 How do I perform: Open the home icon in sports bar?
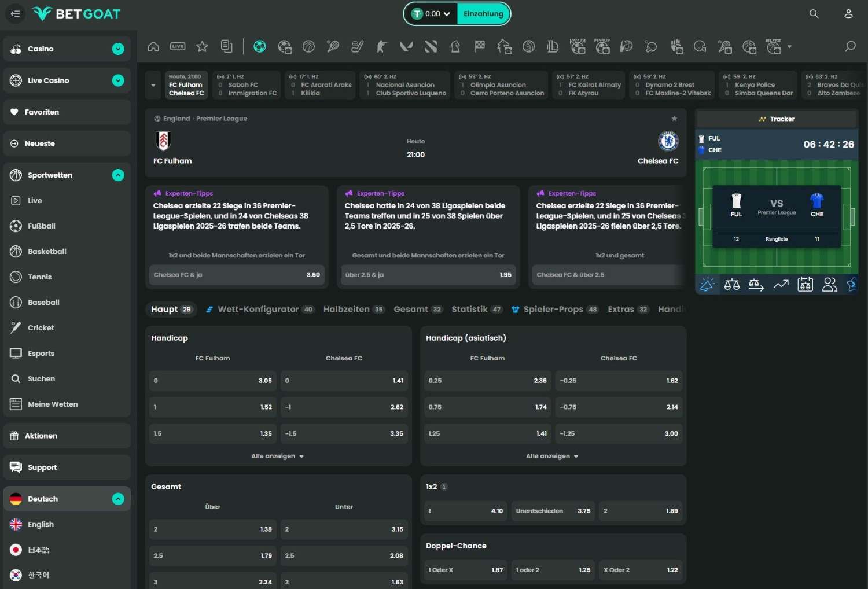click(153, 46)
